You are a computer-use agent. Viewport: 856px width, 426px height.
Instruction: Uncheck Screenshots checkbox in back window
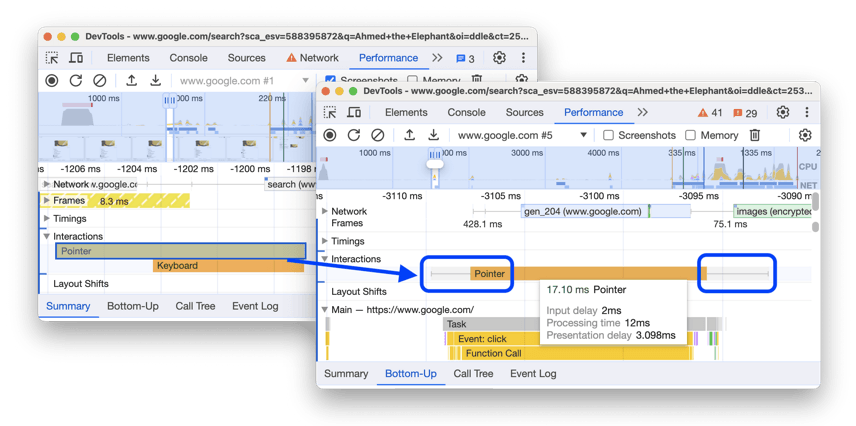(x=331, y=80)
